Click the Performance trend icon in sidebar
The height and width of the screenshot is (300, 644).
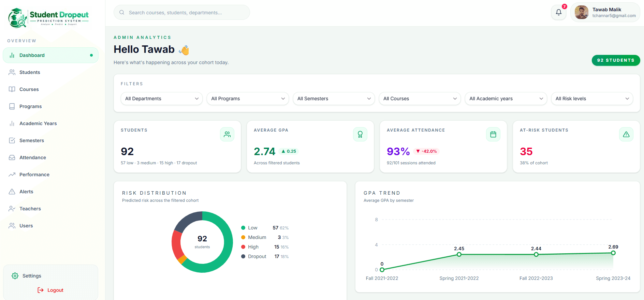12,175
